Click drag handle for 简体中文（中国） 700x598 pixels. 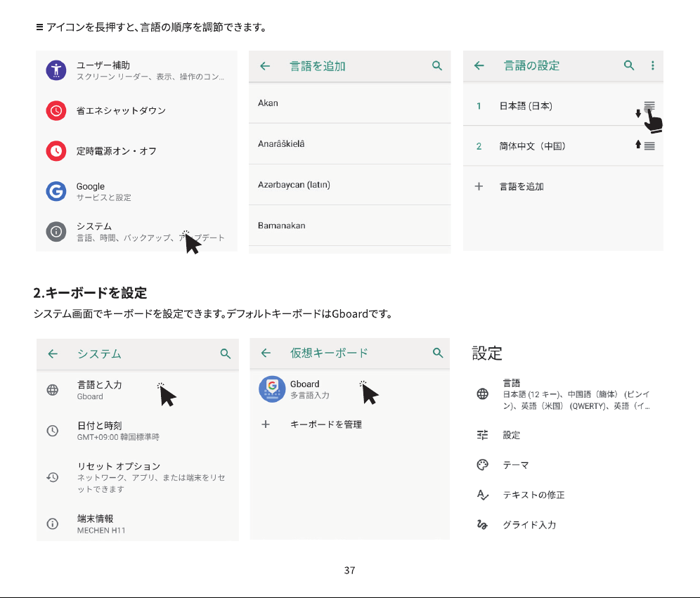649,146
